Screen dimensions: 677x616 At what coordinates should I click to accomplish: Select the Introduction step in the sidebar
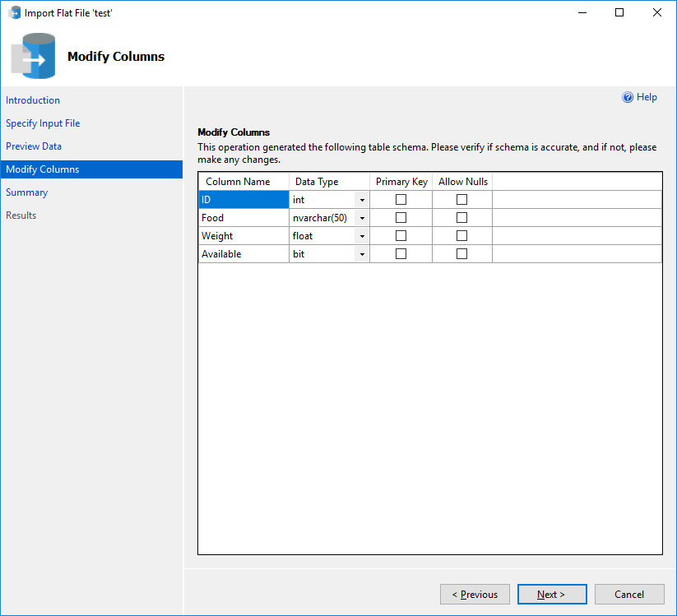(x=33, y=100)
